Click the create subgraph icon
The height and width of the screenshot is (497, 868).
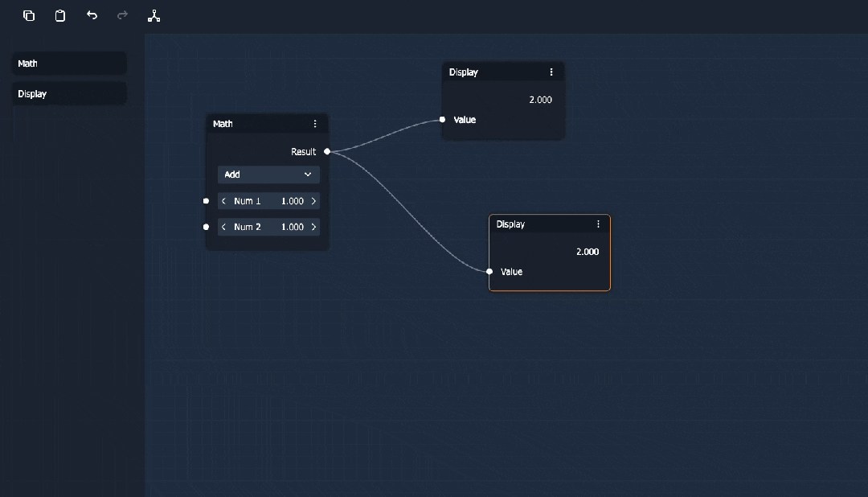154,16
